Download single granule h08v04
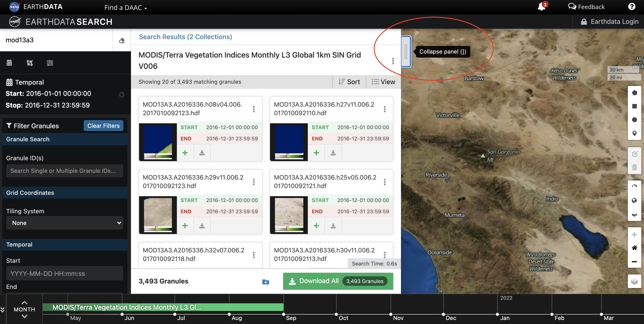 [202, 153]
